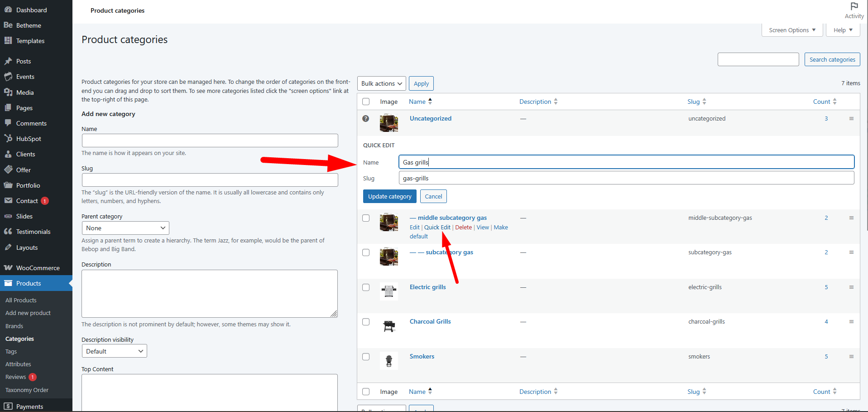868x412 pixels.
Task: Click Quick Edit link under middle subcategory gas
Action: [437, 228]
